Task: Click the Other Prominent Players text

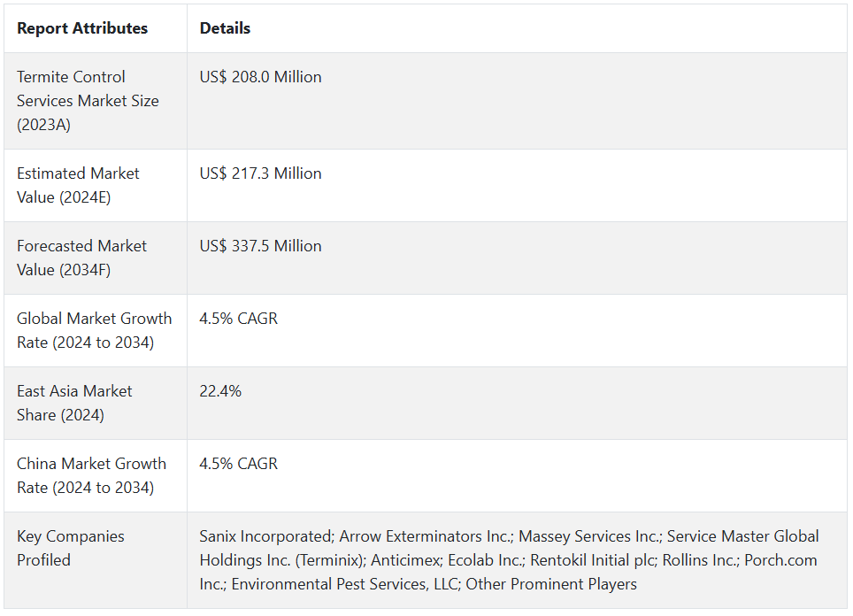Action: [551, 584]
